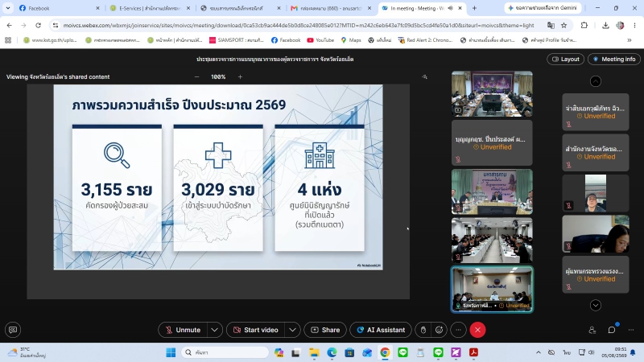Open the Chrome three-dot menu
The image size is (644, 362).
coord(634,26)
